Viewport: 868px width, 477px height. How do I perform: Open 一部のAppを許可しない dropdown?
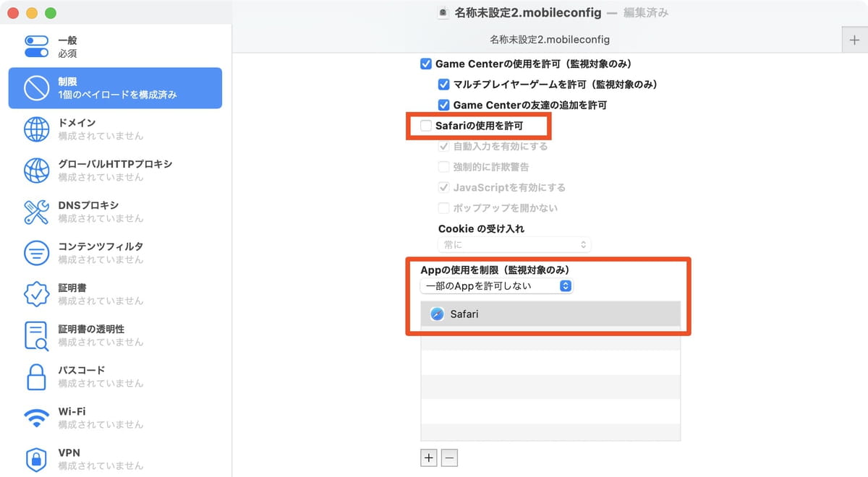click(x=496, y=286)
